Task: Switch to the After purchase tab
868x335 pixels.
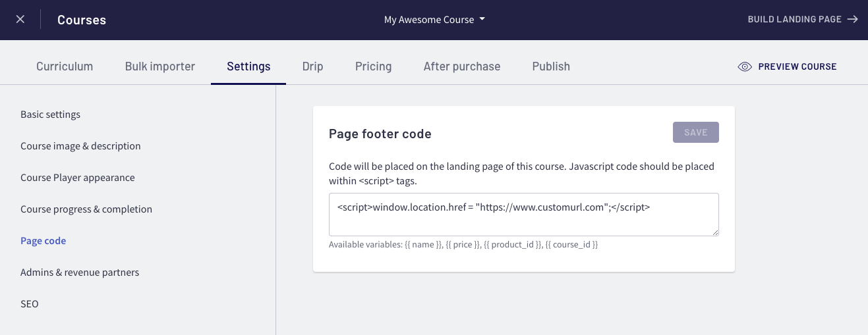Action: point(462,66)
